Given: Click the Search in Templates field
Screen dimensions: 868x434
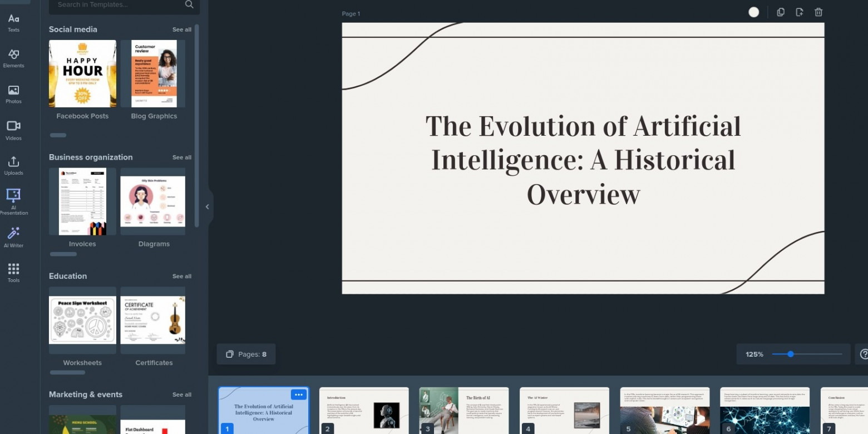Looking at the screenshot, I should click(x=120, y=4).
